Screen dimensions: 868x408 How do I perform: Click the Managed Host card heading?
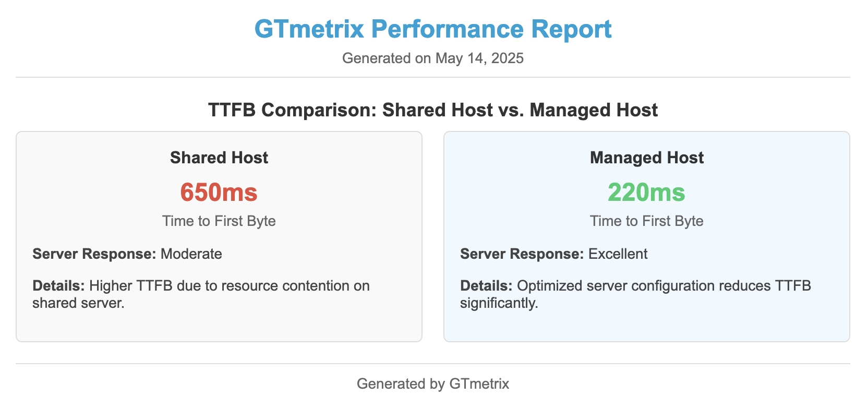click(647, 158)
